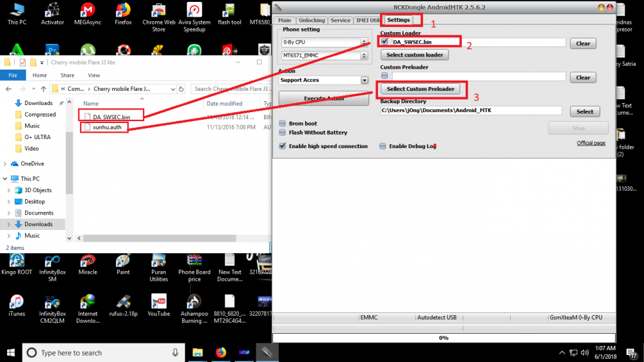Open Activator desktop shortcut
644x362 pixels.
coord(52,14)
